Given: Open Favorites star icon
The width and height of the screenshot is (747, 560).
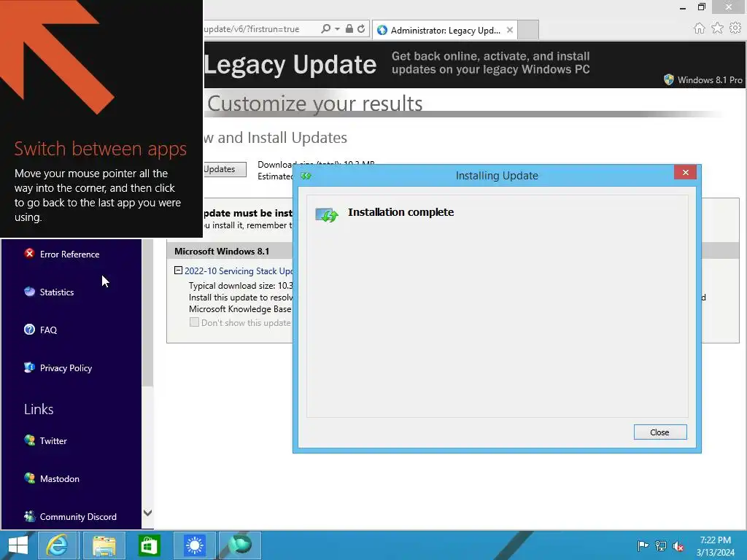Looking at the screenshot, I should click(717, 28).
